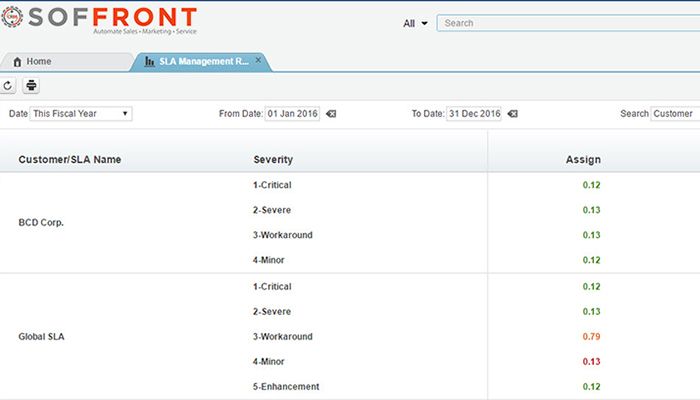Viewport: 700px width, 400px height.
Task: Refresh the report
Action: pos(8,85)
